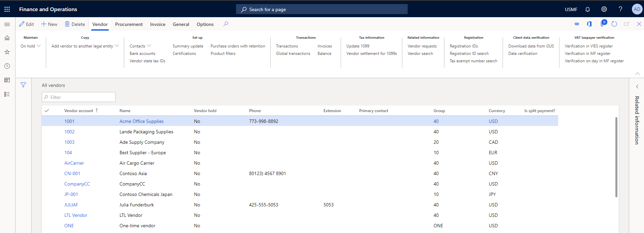Delete the selected vendor
This screenshot has width=644, height=233.
click(x=75, y=24)
